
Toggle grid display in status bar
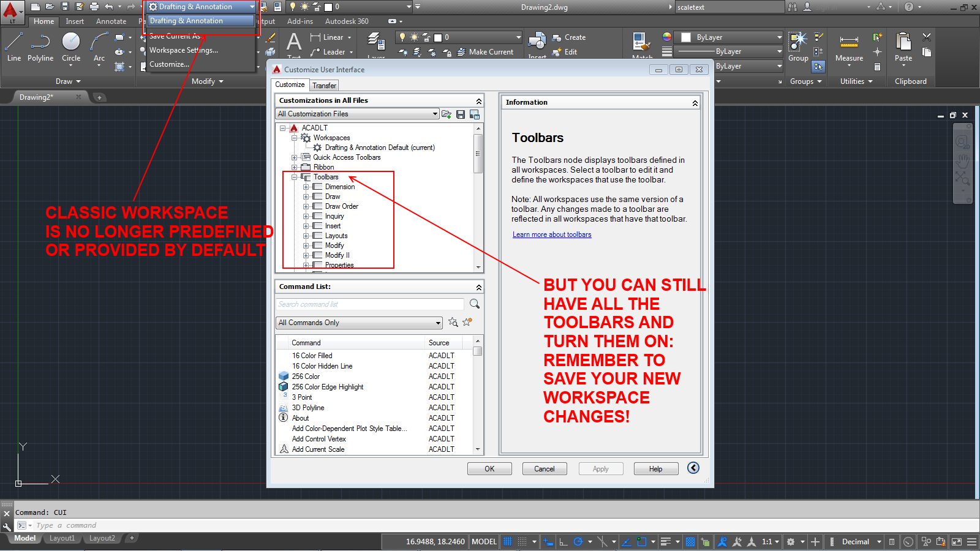(507, 542)
